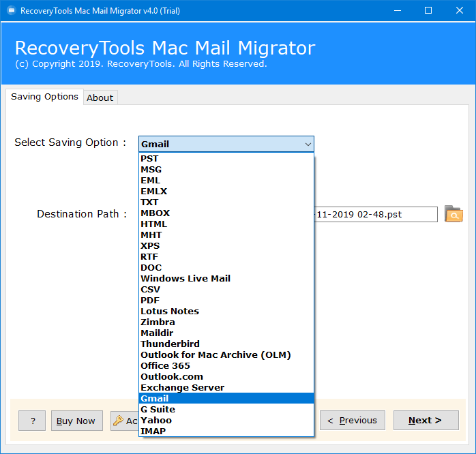Viewport: 476px width, 454px height.
Task: Choose Exchange Server from the list
Action: (226, 388)
